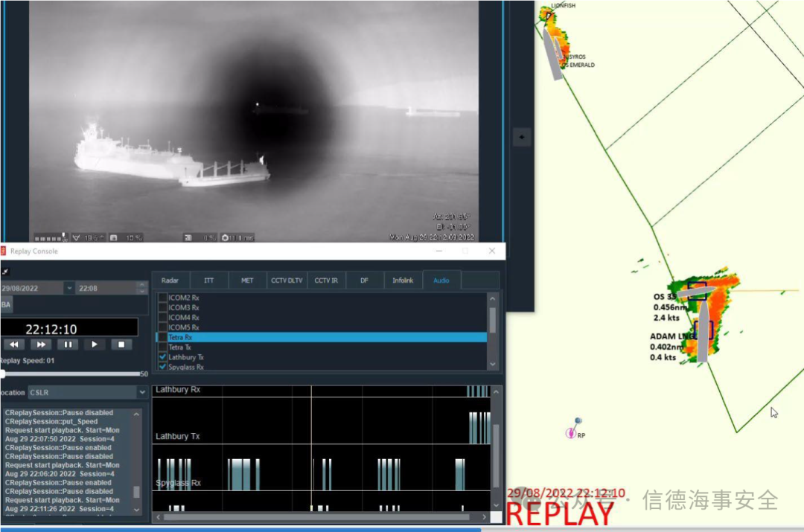Enable the ICOM3 Rx audio channel
Screen dimensions: 804x532
pos(162,307)
